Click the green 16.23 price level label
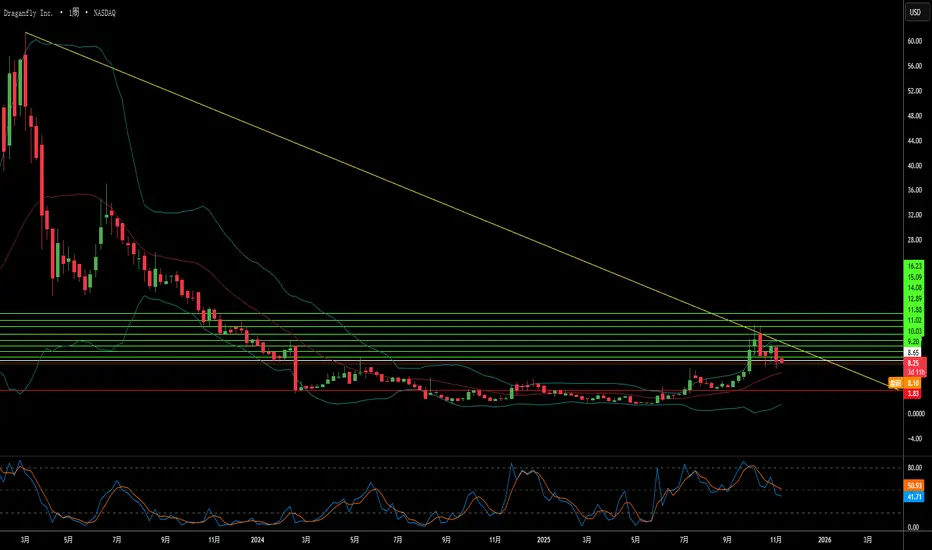 914,266
